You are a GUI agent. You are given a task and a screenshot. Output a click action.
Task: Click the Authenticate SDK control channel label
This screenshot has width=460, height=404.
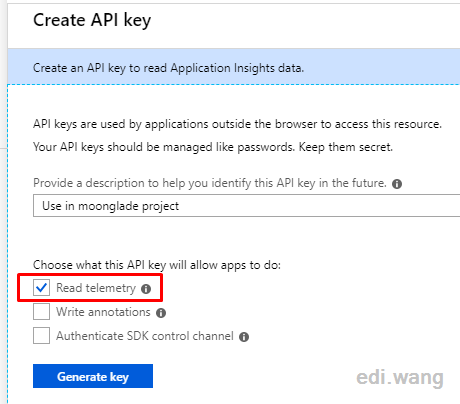click(x=145, y=336)
